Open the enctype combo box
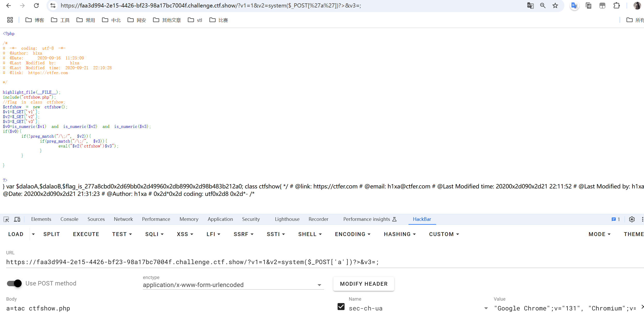 click(x=233, y=285)
